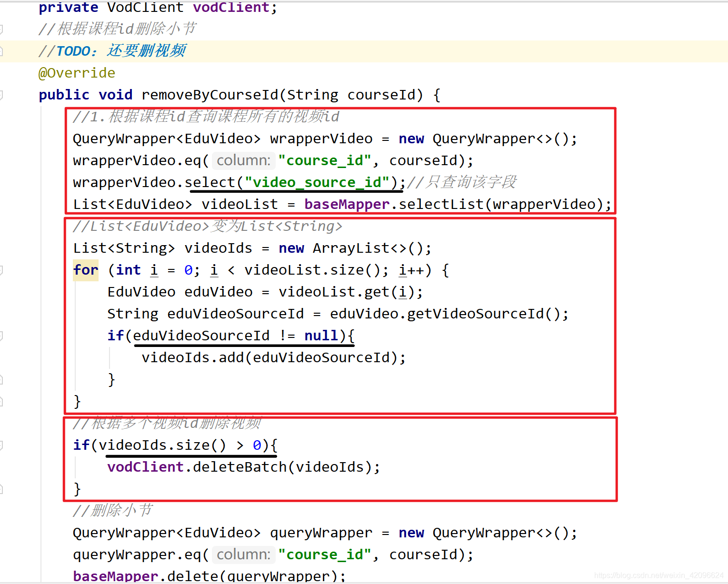Click vodClient on the deleteBatch line

146,467
